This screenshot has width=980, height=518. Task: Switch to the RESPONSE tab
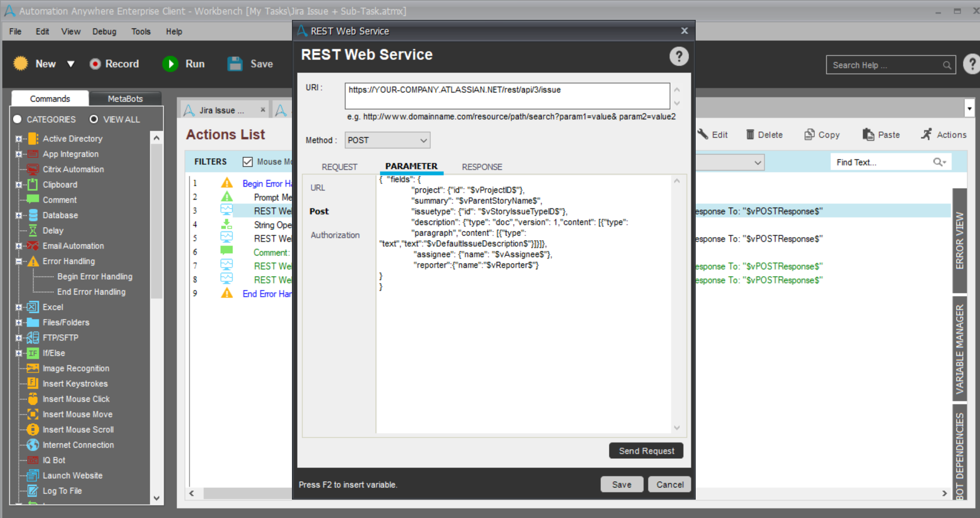(x=481, y=167)
